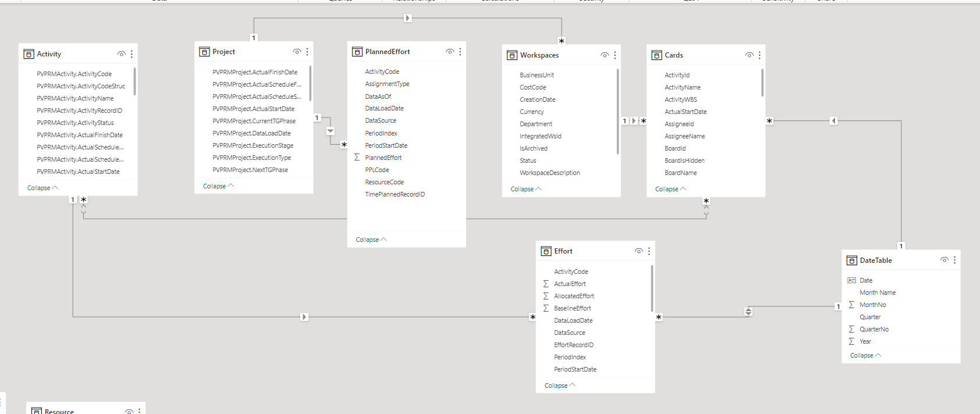This screenshot has height=414, width=980.
Task: Toggle visibility of PlannedEffort table
Action: click(x=450, y=52)
